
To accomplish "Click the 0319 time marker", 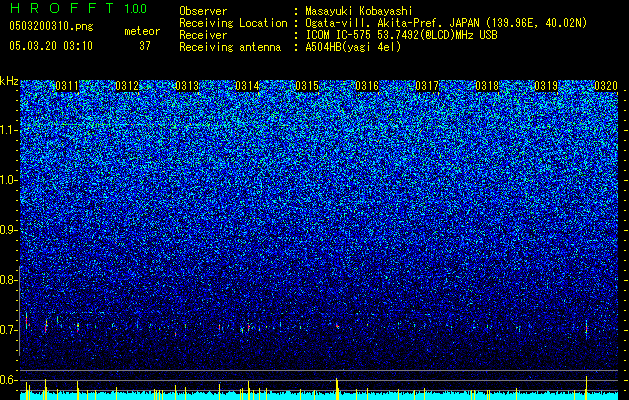I will click(x=546, y=86).
